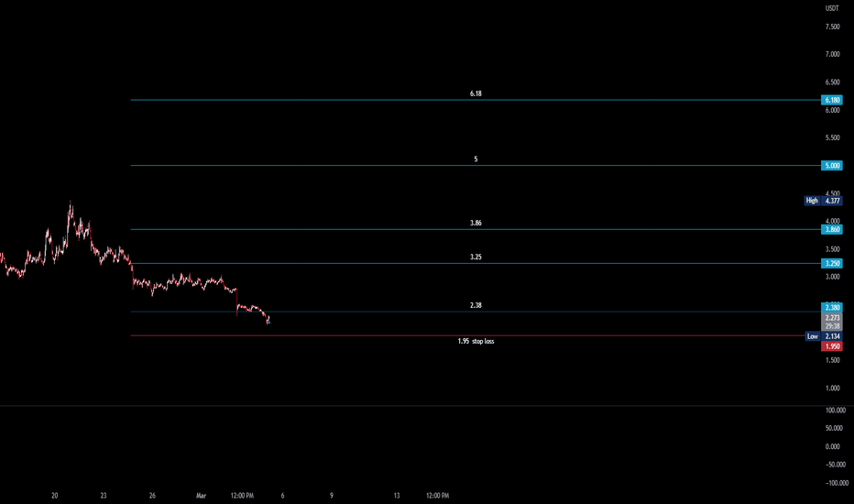
Task: Click the 2.273 current price tag
Action: [x=832, y=317]
